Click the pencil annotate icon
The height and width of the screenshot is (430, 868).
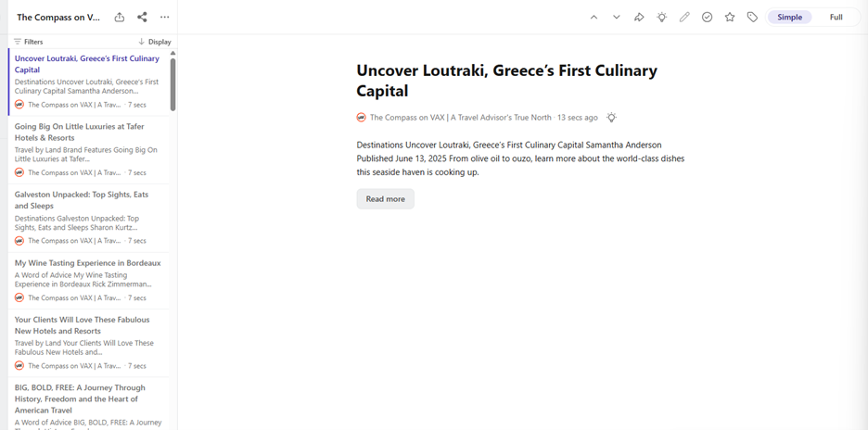click(x=684, y=18)
